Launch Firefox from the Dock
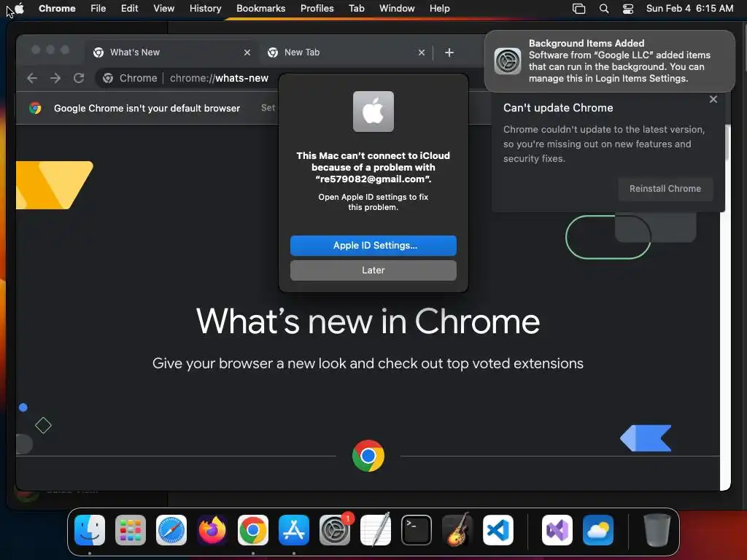747x560 pixels. [x=212, y=530]
